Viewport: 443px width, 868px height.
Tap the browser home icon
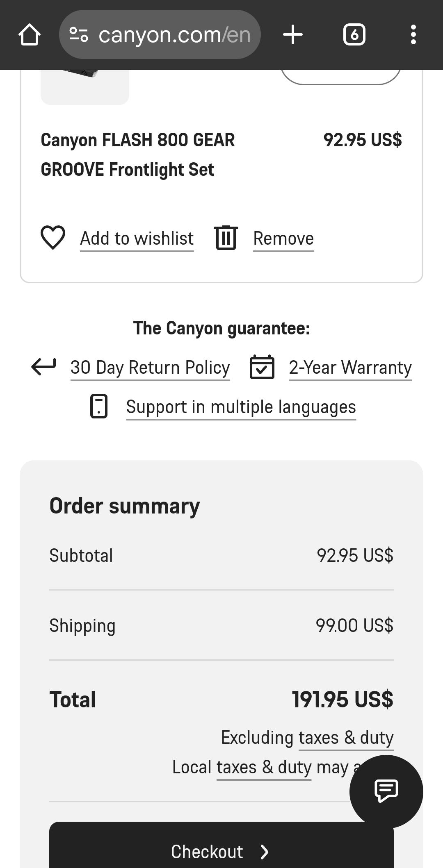(30, 35)
